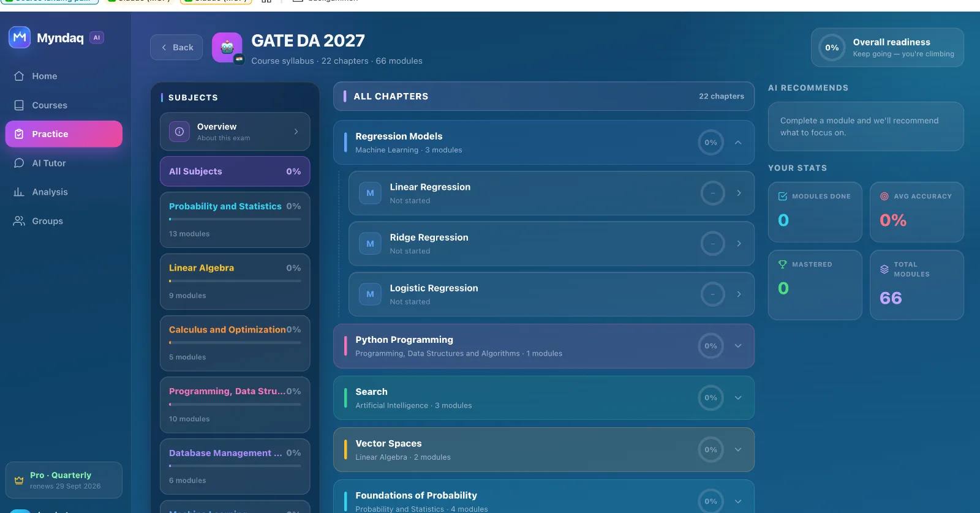Click the Vector Spaces 0% ring
The height and width of the screenshot is (513, 980).
point(710,450)
